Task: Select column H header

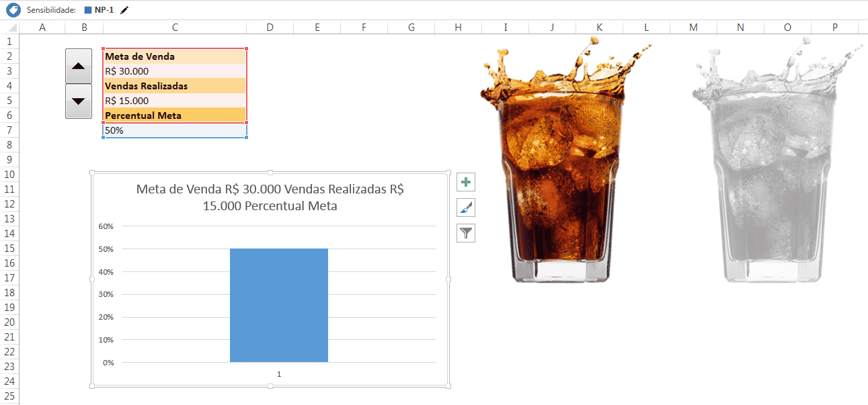Action: [458, 27]
